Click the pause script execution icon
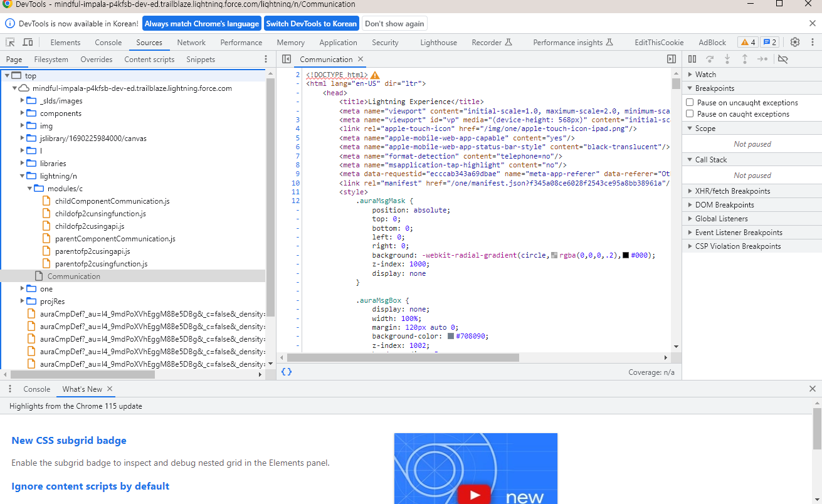This screenshot has width=822, height=504. [x=692, y=59]
